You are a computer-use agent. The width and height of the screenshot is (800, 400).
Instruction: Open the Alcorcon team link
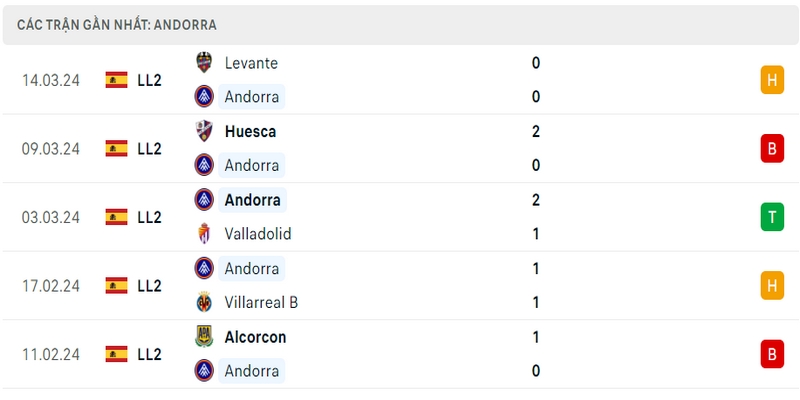click(255, 337)
